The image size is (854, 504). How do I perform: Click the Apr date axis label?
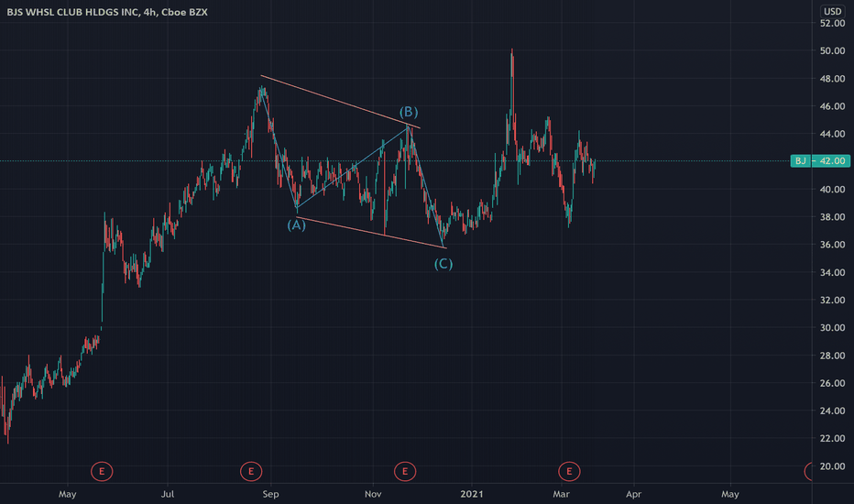[633, 494]
